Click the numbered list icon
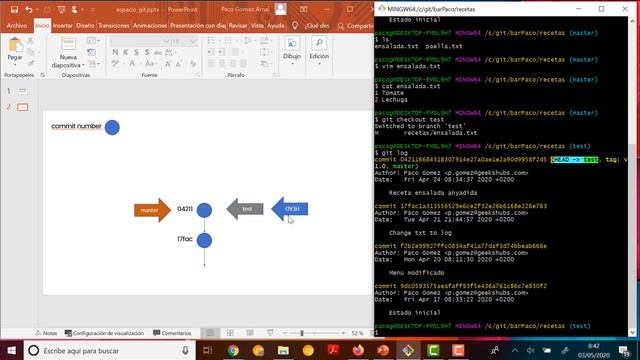Viewport: 640px width, 360px height. 229,40
